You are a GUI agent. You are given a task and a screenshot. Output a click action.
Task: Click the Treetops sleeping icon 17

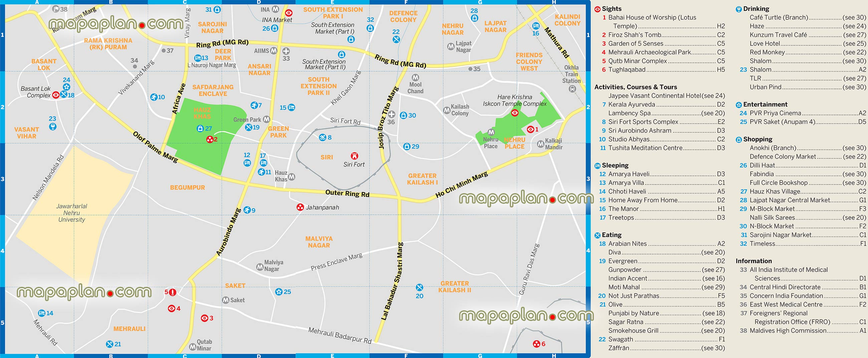pyautogui.click(x=263, y=163)
